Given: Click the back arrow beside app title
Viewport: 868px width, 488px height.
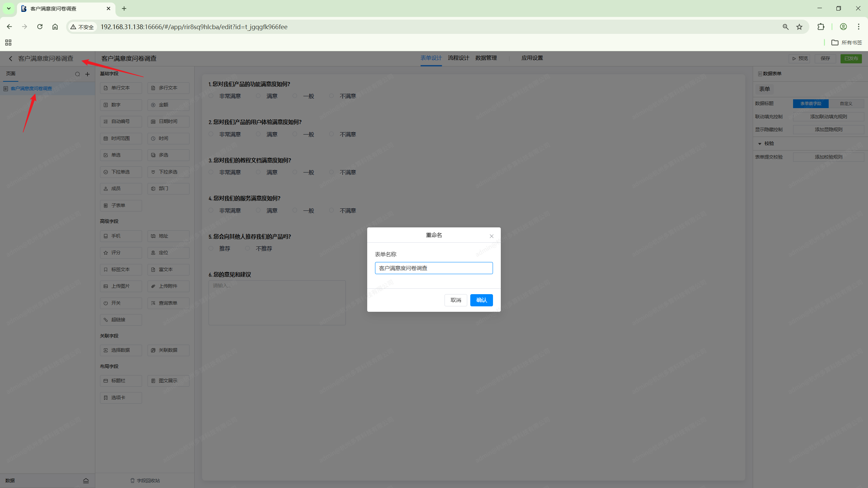Looking at the screenshot, I should (x=11, y=59).
